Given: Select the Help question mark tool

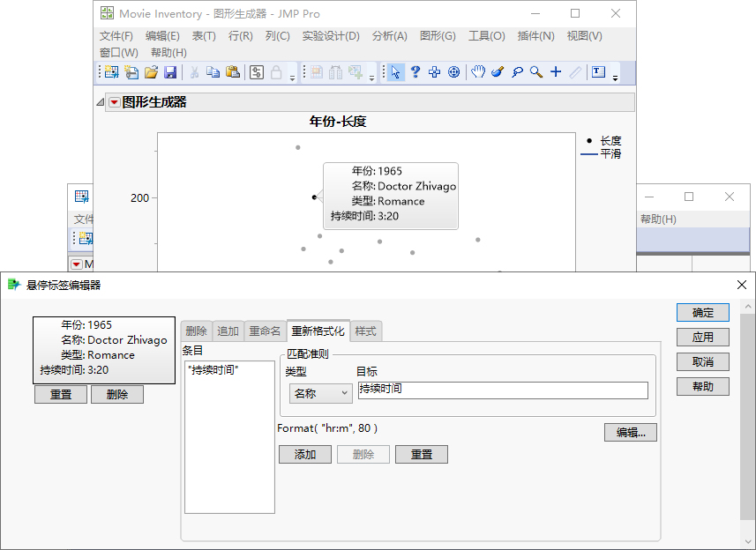Looking at the screenshot, I should coord(415,72).
